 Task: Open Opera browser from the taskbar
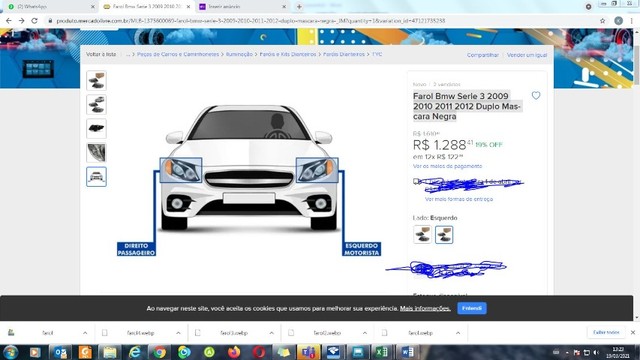tap(258, 352)
